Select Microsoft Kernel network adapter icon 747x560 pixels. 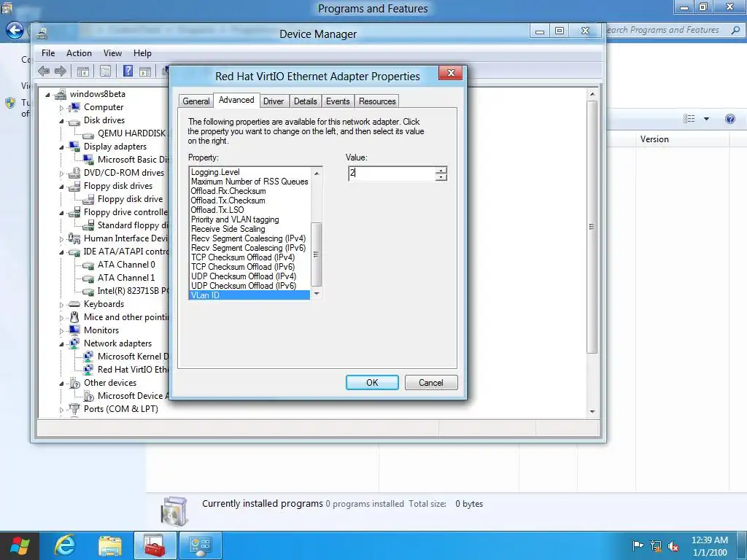click(88, 356)
